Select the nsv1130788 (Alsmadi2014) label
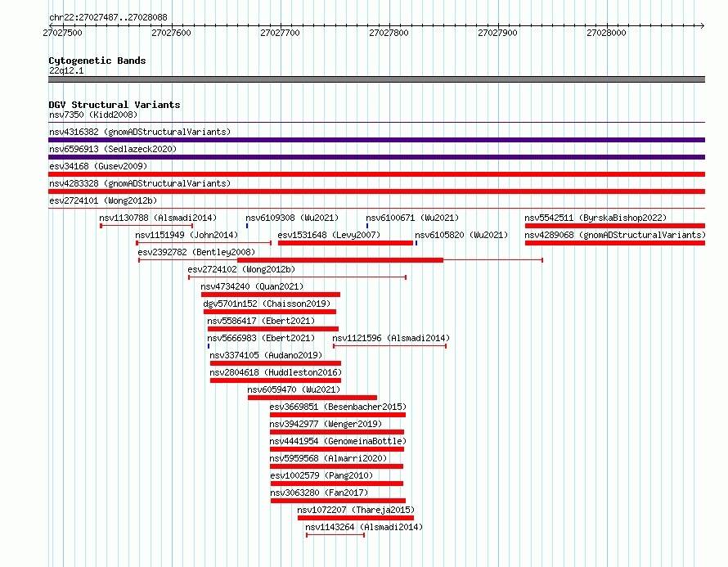This screenshot has height=567, width=728. click(x=158, y=218)
